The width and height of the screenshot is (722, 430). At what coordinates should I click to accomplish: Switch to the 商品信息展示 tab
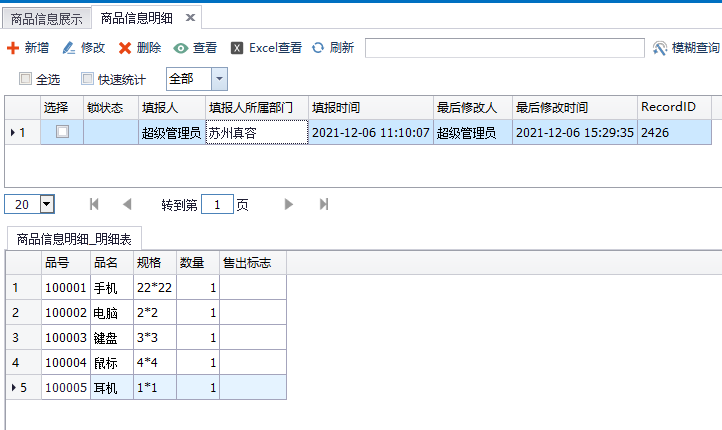(46, 17)
